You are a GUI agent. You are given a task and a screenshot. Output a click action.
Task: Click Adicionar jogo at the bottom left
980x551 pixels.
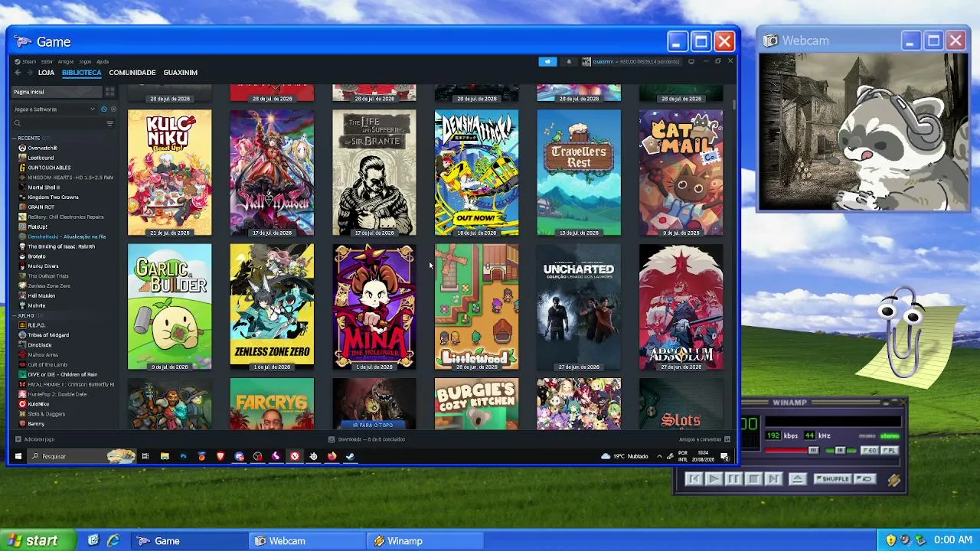[x=34, y=439]
